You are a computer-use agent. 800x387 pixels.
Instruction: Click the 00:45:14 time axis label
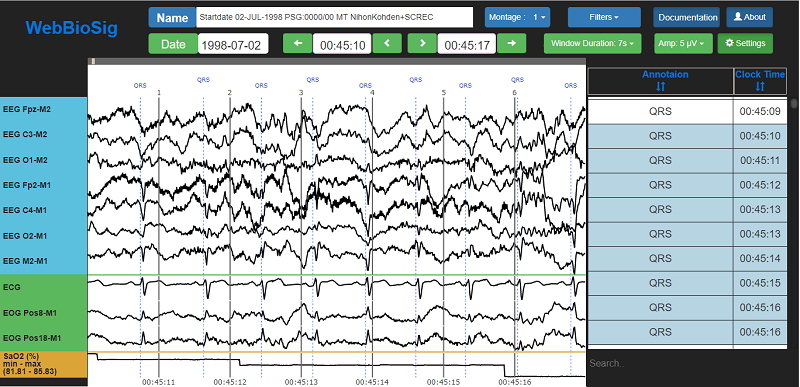[x=372, y=381]
